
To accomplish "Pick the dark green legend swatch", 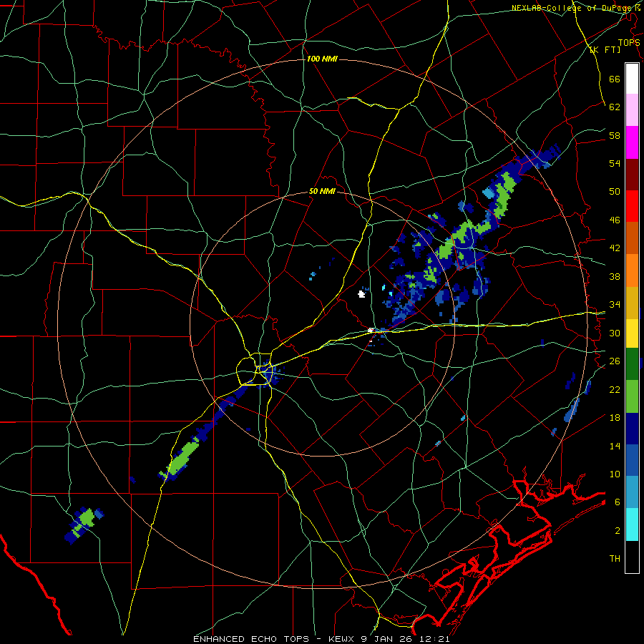I will pos(632,364).
